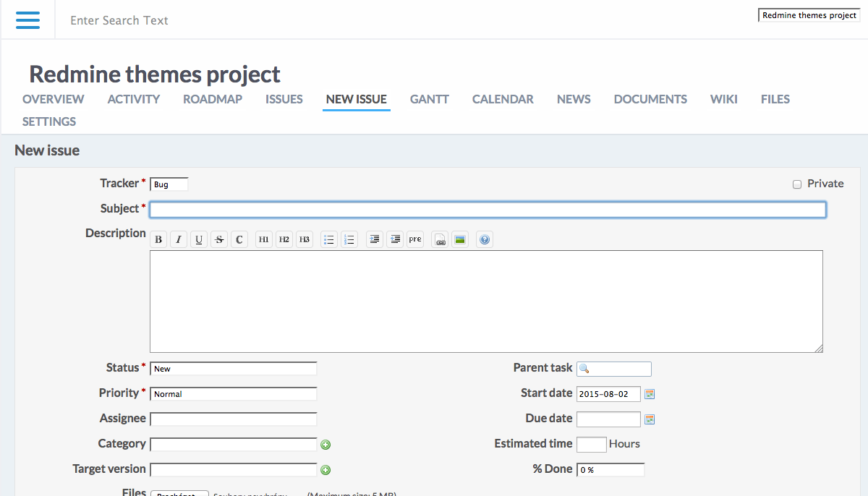Insert H1 heading
Viewport: 868px width, 496px height.
pyautogui.click(x=264, y=239)
